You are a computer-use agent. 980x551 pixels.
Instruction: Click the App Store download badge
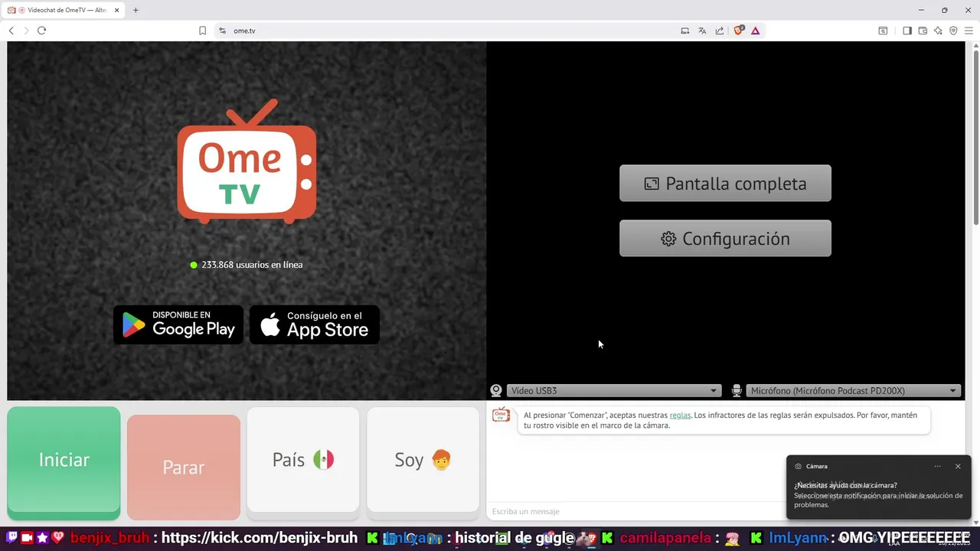(x=315, y=324)
